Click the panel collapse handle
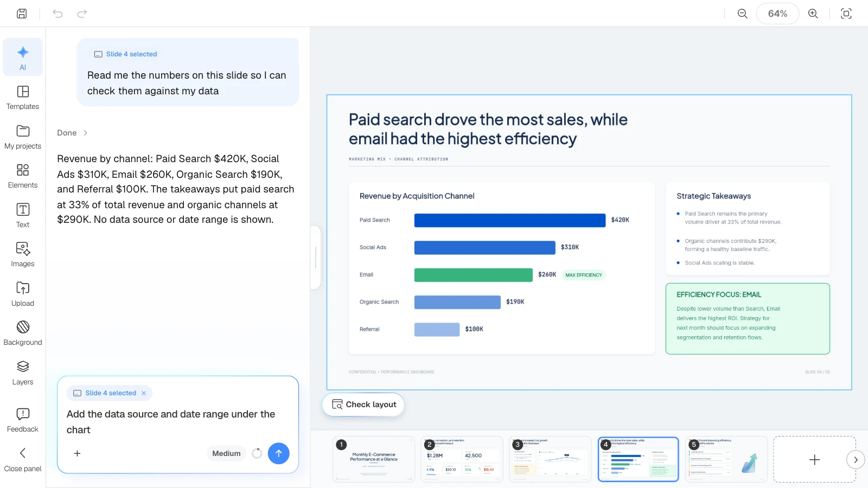 click(x=316, y=258)
